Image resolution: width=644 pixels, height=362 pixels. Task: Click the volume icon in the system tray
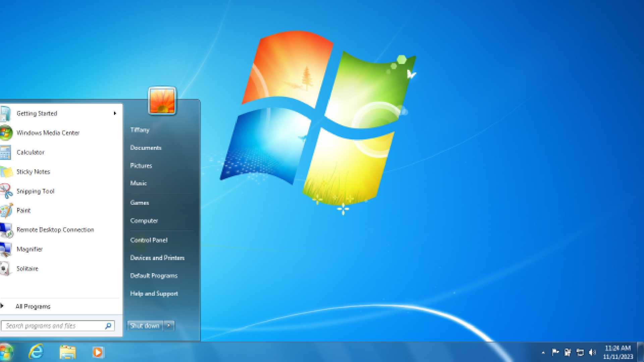[592, 352]
